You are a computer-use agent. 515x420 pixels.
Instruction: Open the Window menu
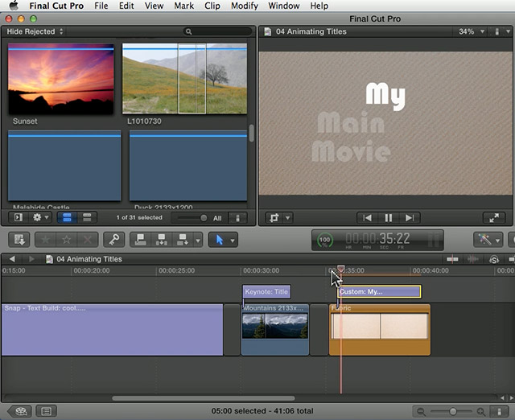[x=284, y=6]
